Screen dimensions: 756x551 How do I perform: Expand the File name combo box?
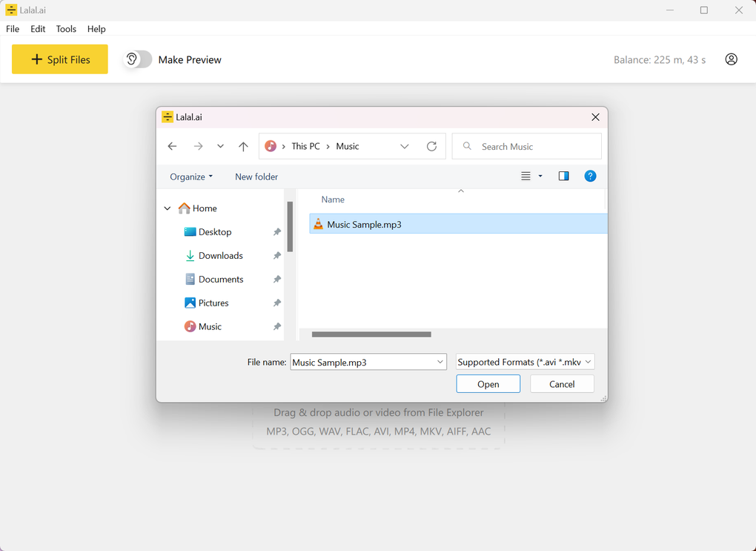pyautogui.click(x=438, y=362)
